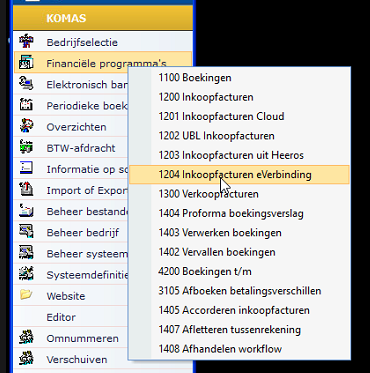
Task: Expand the Financiële programma's menu item
Action: tap(103, 63)
